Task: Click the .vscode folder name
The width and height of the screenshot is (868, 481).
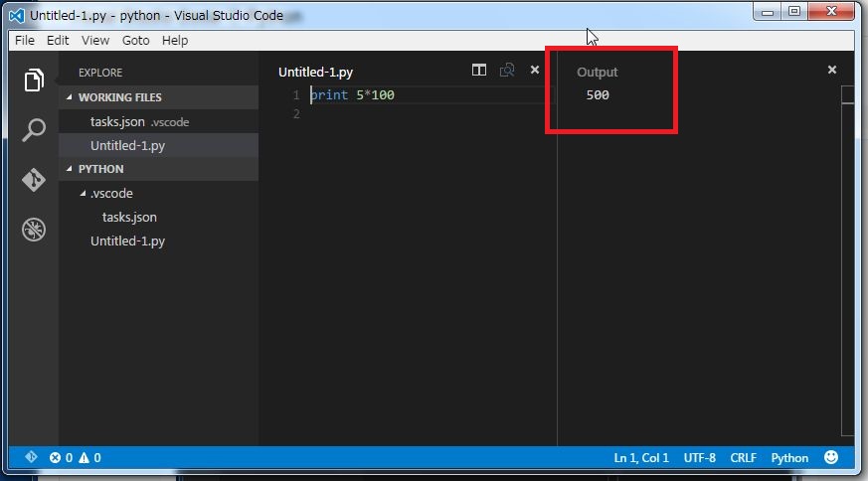Action: pyautogui.click(x=111, y=193)
